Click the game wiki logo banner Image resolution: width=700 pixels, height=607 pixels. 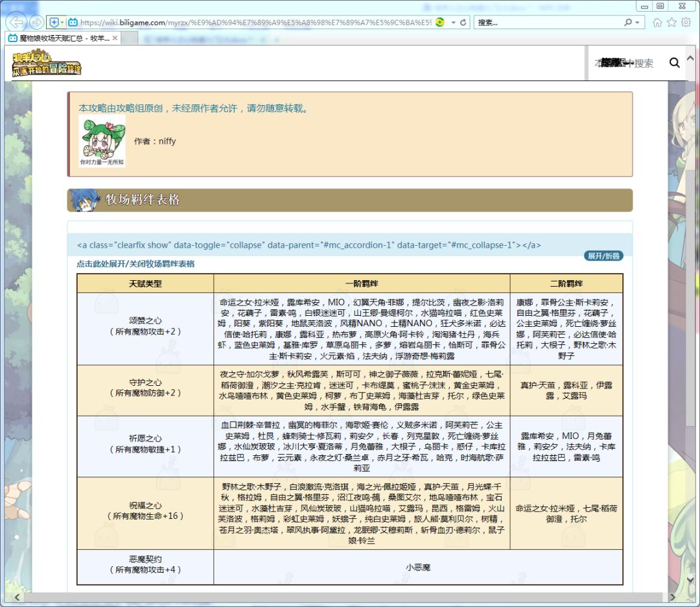(x=47, y=64)
